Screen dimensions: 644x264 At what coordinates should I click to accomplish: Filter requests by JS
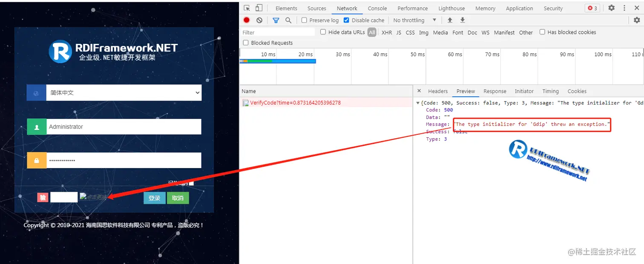tap(399, 32)
